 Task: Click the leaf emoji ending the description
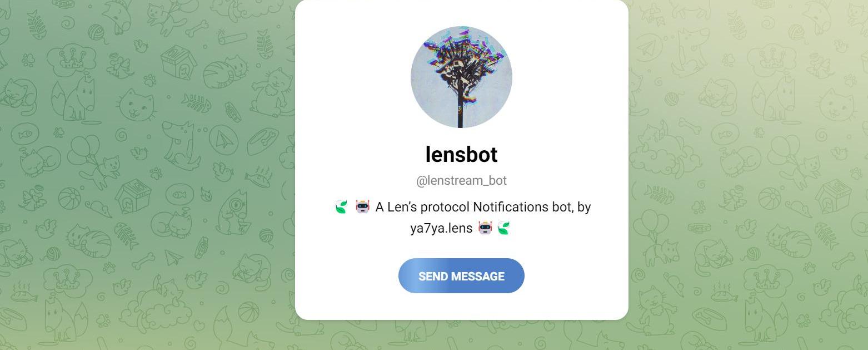(503, 228)
